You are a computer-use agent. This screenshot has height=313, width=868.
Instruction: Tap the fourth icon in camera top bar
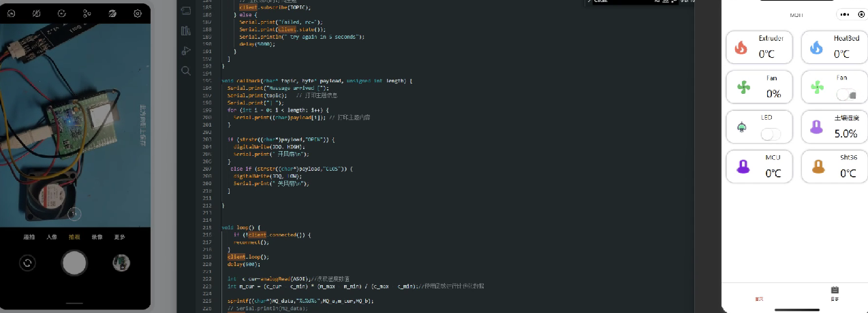[87, 13]
